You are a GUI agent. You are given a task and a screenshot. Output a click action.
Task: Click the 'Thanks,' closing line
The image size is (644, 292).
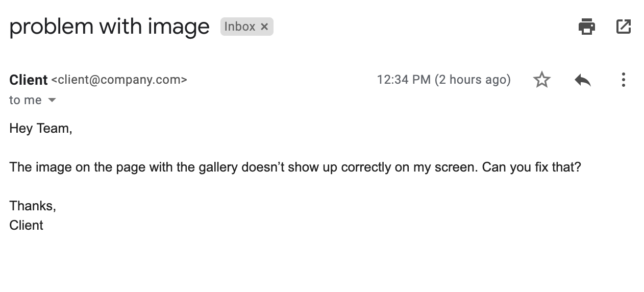pyautogui.click(x=33, y=206)
